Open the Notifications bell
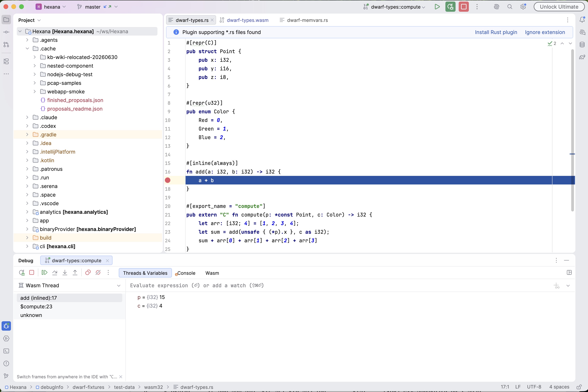Viewport: 588px width, 392px height. tap(582, 20)
